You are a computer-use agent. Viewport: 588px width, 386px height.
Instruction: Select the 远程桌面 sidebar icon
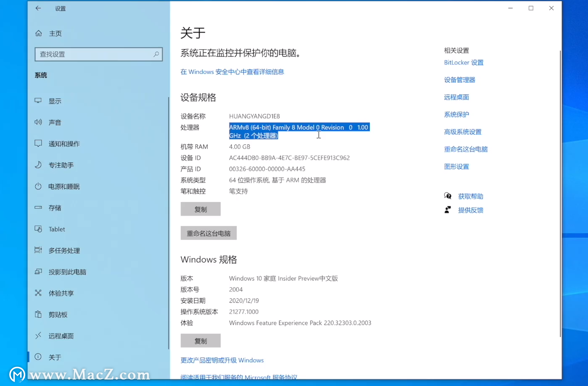pyautogui.click(x=38, y=336)
